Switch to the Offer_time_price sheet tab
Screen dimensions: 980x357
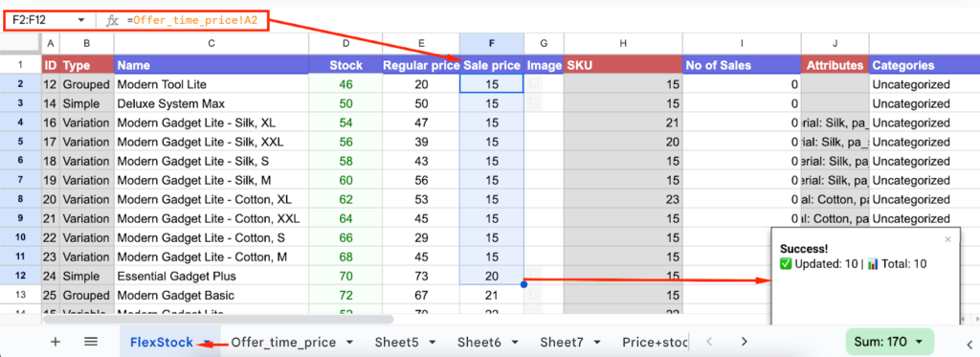[283, 342]
